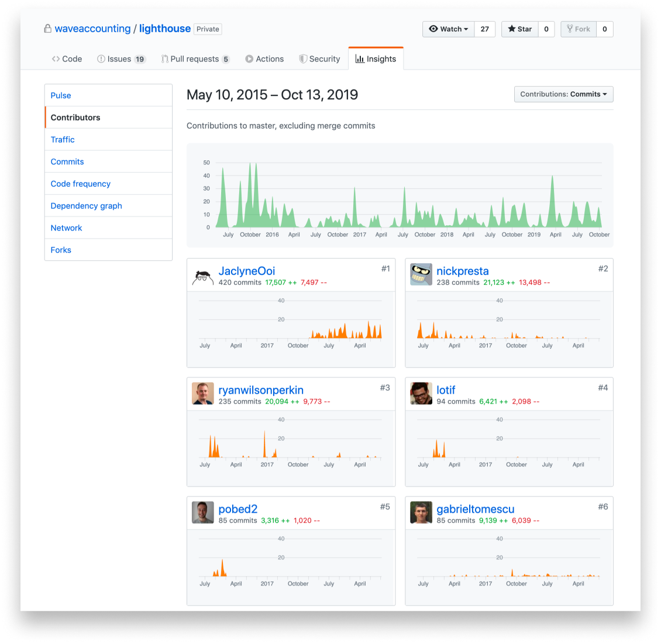
Task: View the stargazers count next to Star
Action: pos(546,29)
